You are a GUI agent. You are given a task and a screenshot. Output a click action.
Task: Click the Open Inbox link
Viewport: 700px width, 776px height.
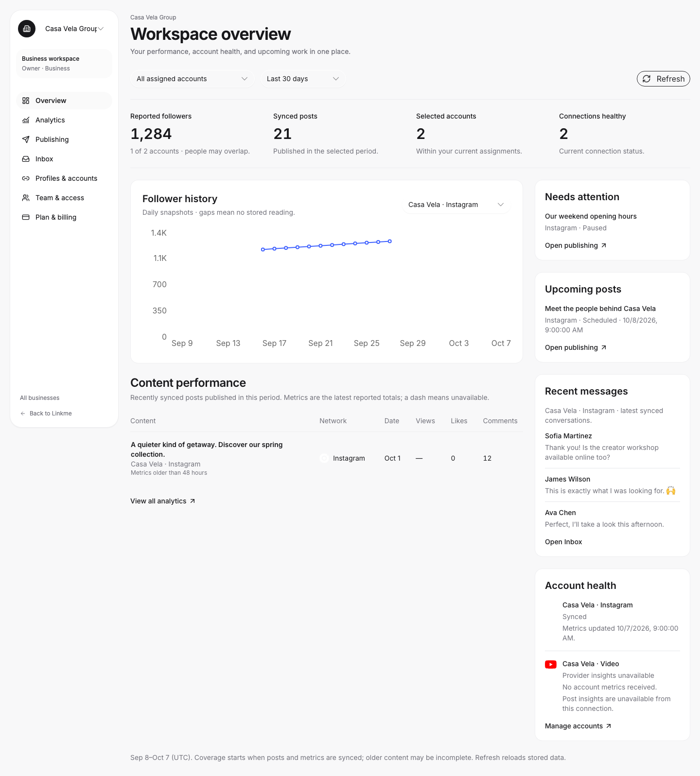click(563, 542)
